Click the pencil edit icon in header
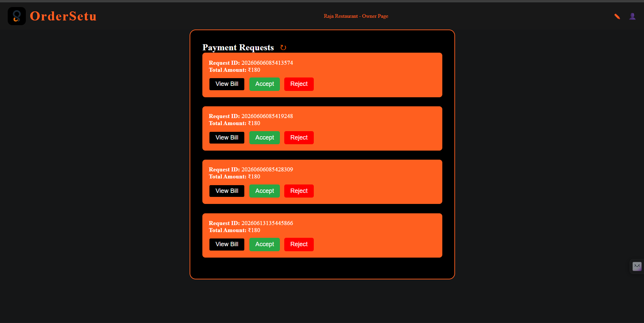The height and width of the screenshot is (323, 644). [617, 16]
